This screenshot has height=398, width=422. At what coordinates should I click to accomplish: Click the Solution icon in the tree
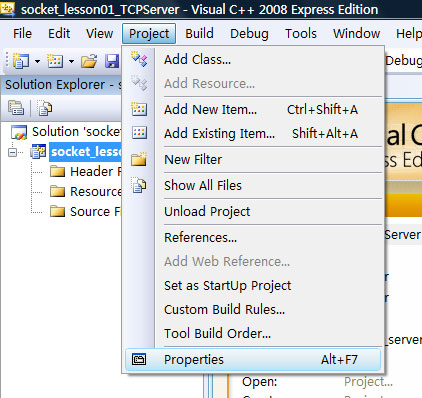coord(19,132)
